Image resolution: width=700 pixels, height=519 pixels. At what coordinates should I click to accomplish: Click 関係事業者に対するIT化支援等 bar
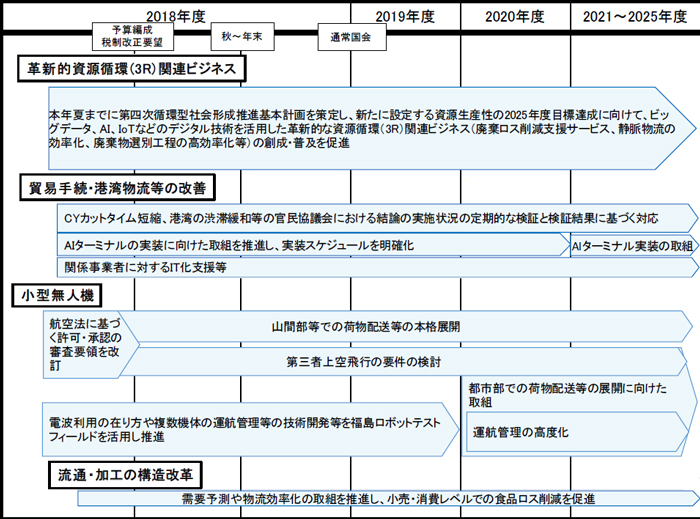tap(377, 267)
